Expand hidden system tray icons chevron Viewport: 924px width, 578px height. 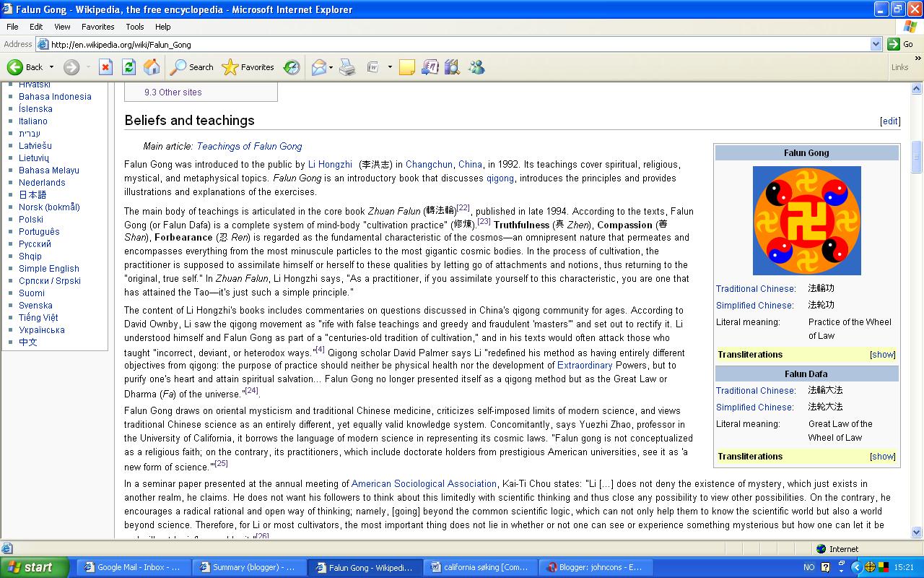tap(857, 567)
